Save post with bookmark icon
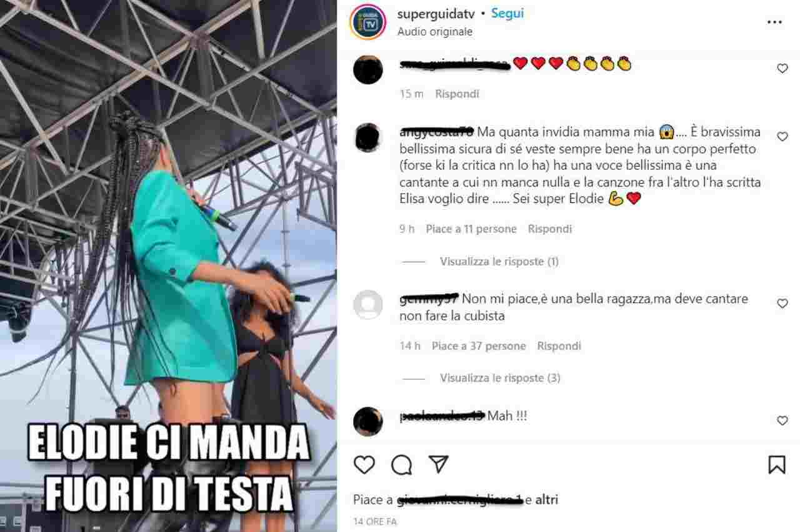Image resolution: width=800 pixels, height=532 pixels. click(x=776, y=464)
